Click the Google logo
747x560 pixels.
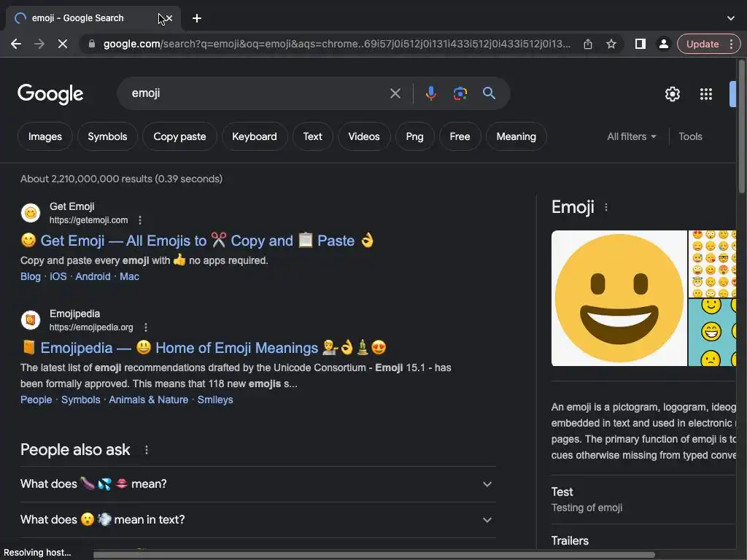pos(50,94)
